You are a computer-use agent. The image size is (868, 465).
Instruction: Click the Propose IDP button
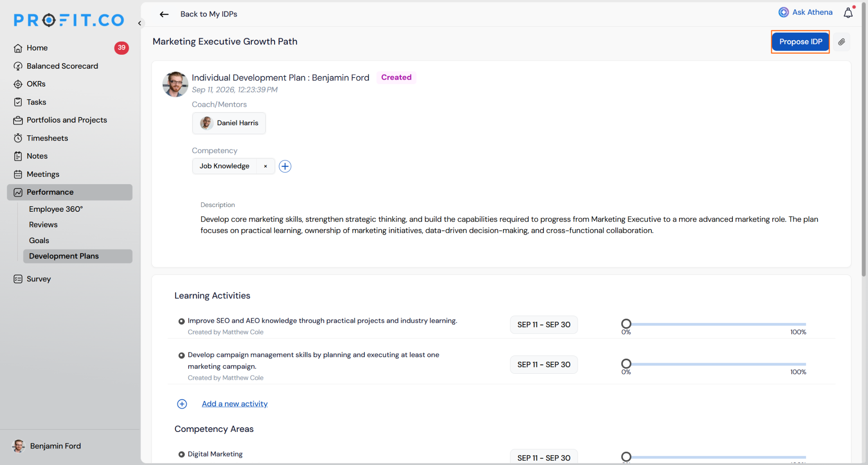pyautogui.click(x=800, y=42)
